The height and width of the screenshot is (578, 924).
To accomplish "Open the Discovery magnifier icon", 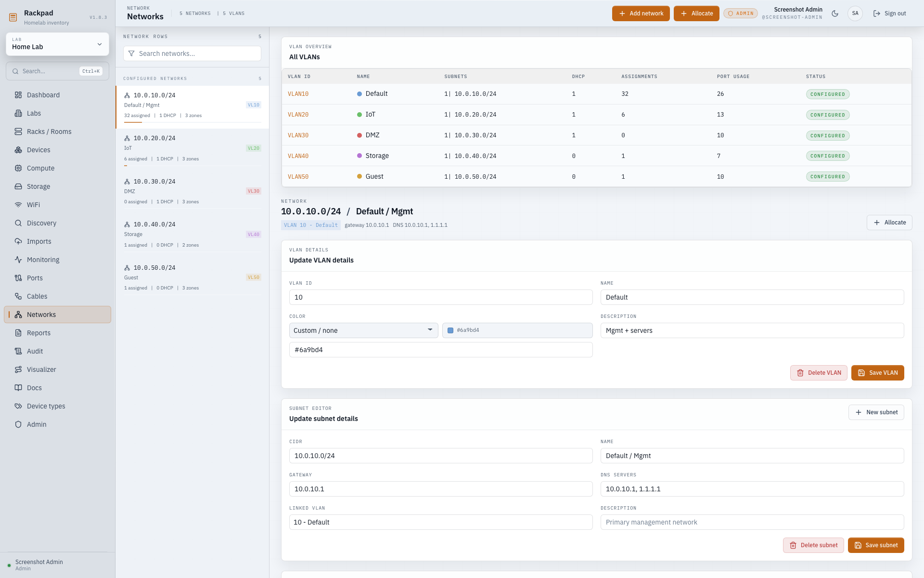I will (x=18, y=223).
